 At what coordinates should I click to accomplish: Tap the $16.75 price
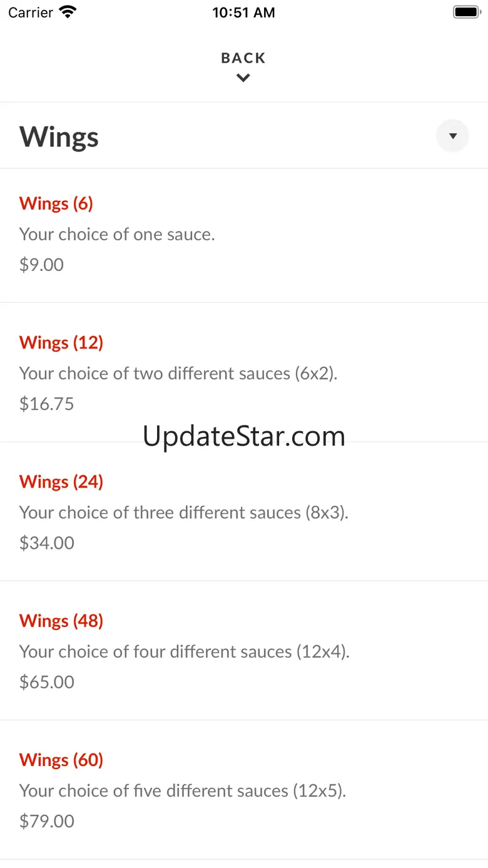tap(47, 404)
